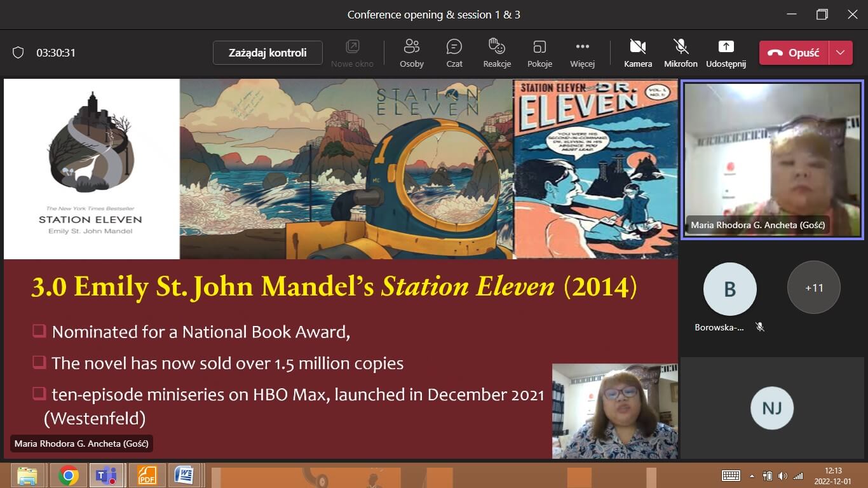Image resolution: width=868 pixels, height=488 pixels.
Task: Click the presenter webcam inset on the slide
Action: pyautogui.click(x=615, y=411)
